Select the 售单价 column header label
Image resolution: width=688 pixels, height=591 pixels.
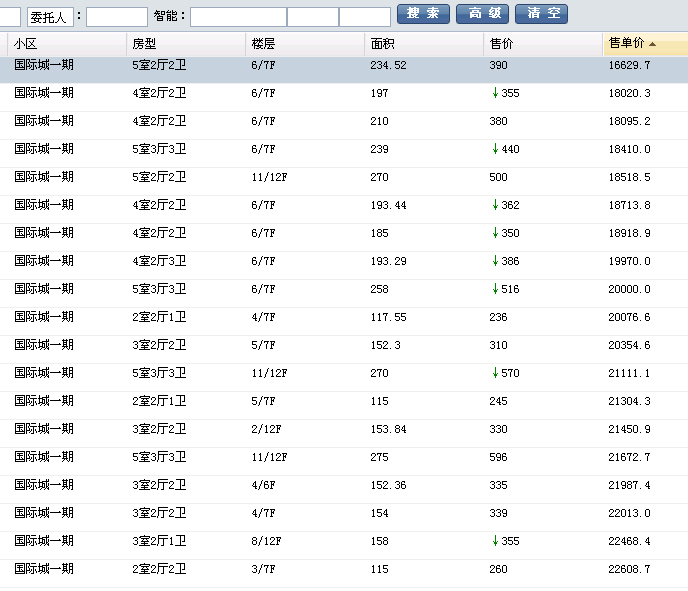626,43
